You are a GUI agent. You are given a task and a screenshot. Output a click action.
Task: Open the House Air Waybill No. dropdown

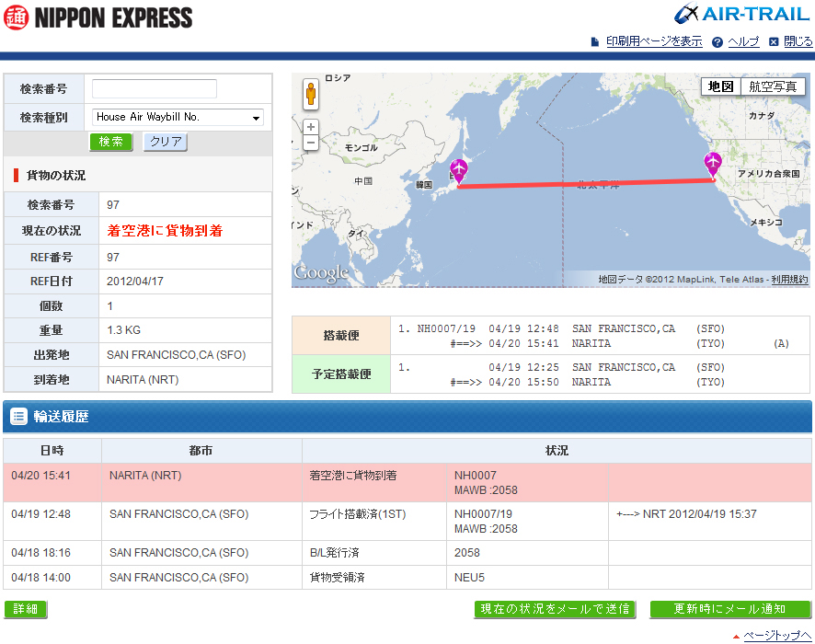tap(178, 118)
